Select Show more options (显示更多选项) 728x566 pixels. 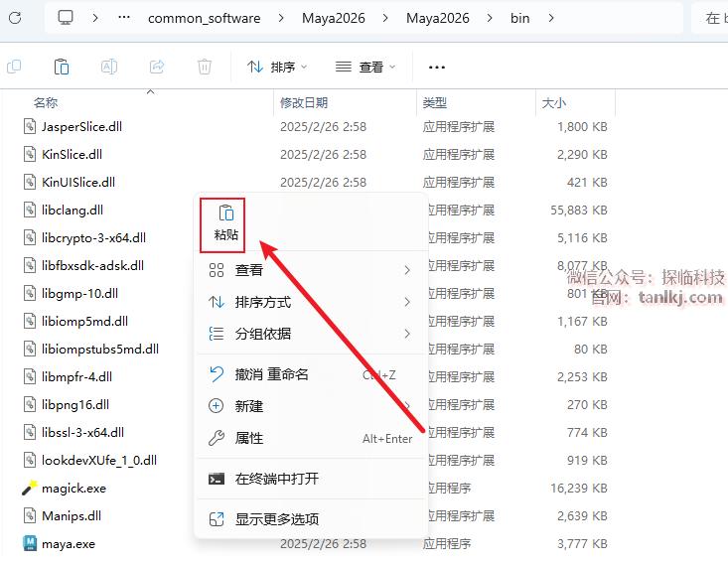(x=311, y=519)
